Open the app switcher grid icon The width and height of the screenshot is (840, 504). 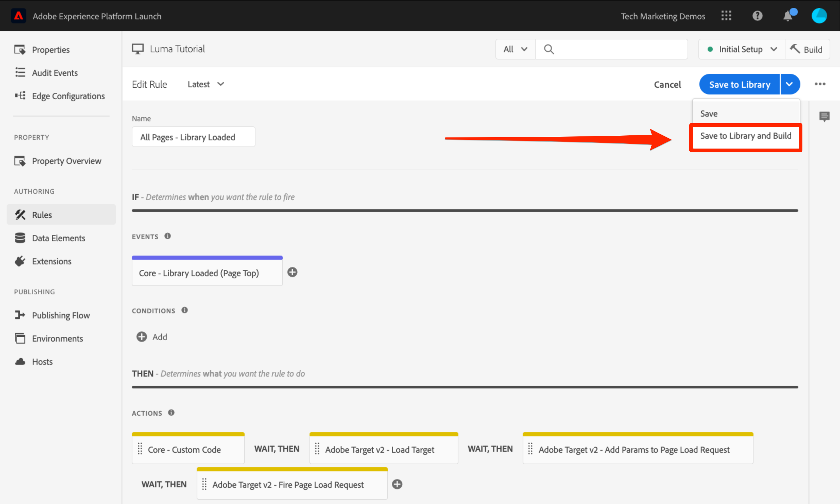pos(726,16)
